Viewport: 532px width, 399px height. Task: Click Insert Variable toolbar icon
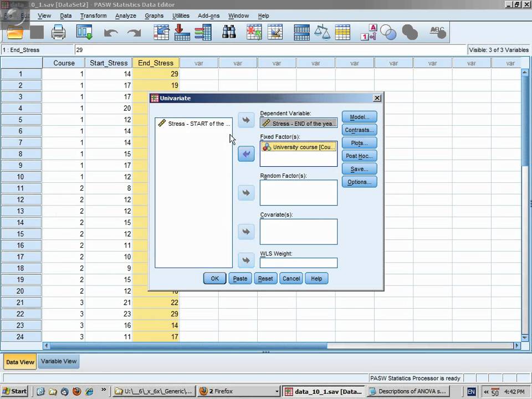tap(275, 33)
